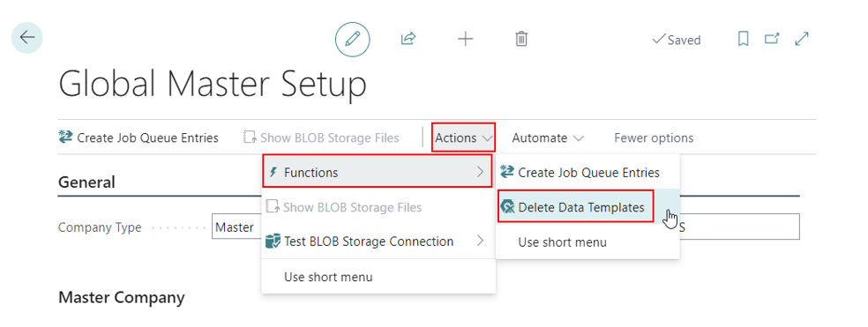Click Create Job Queue Entries toolbar action
Screen dimensions: 868x327
coord(138,137)
